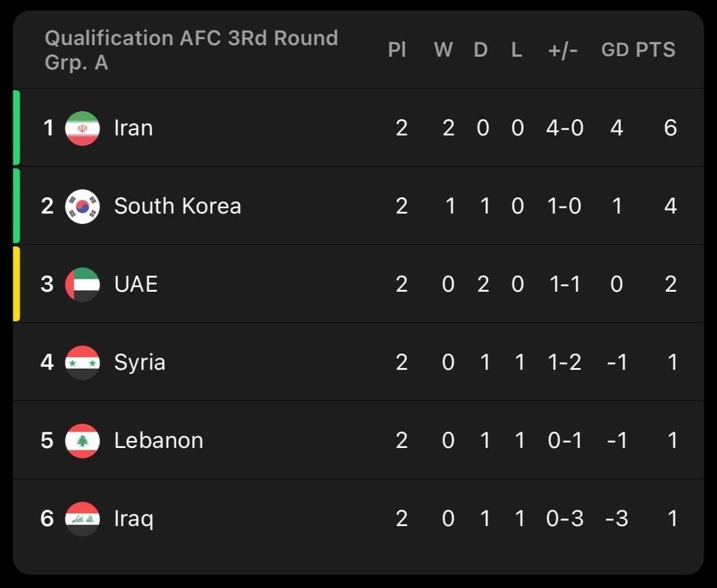Click the PTS column header
Image resolution: width=717 pixels, height=588 pixels.
(656, 50)
